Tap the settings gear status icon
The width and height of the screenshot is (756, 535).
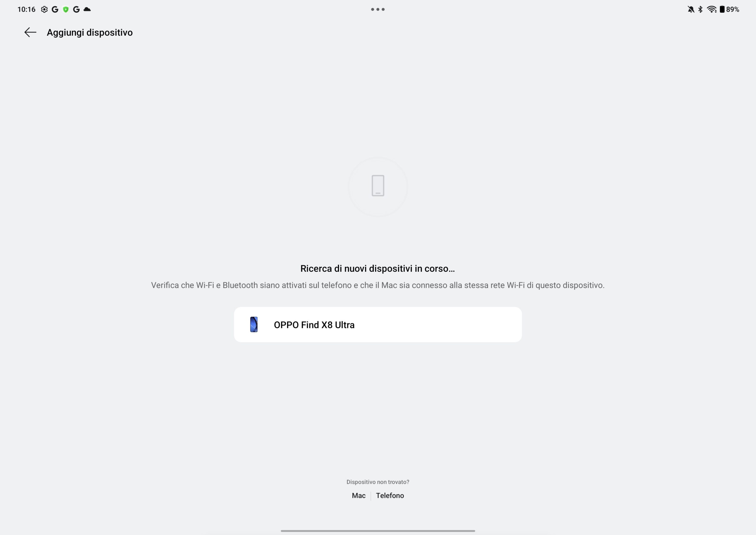(x=44, y=9)
